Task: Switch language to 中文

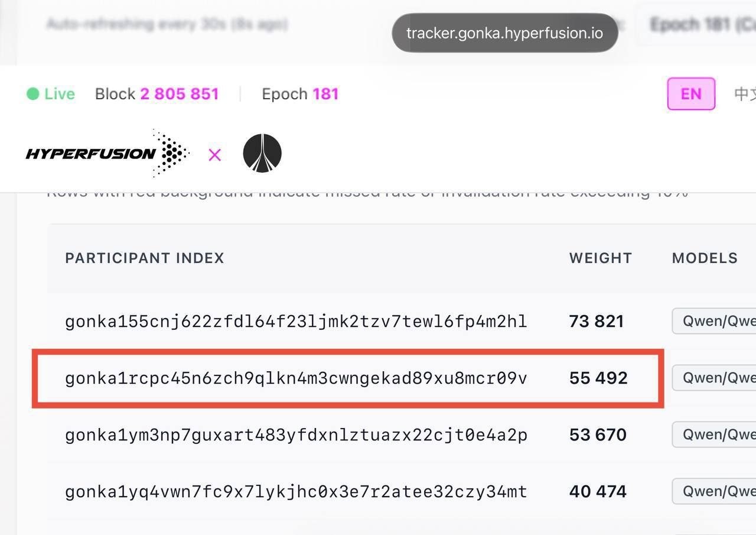Action: click(x=743, y=94)
